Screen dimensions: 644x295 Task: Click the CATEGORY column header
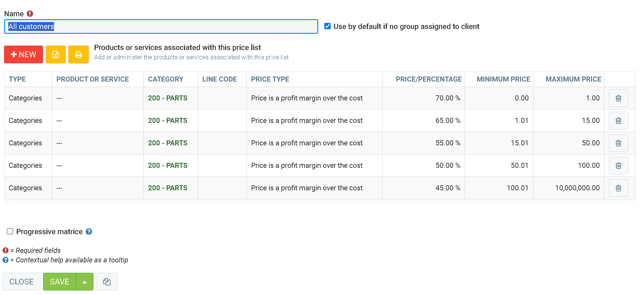click(x=165, y=79)
